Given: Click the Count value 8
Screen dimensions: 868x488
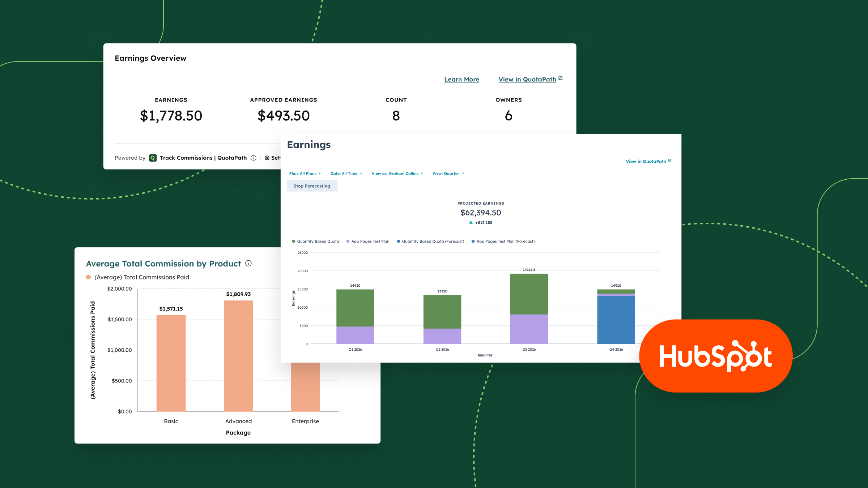Looking at the screenshot, I should click(x=396, y=116).
